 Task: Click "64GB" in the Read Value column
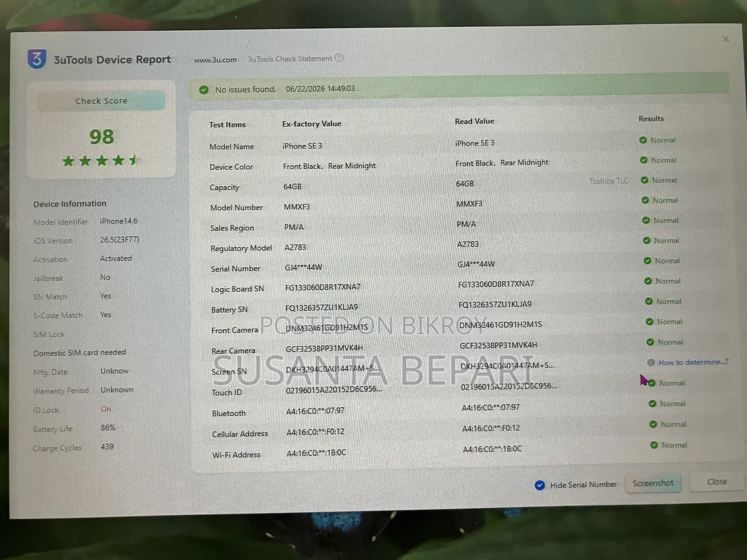point(465,184)
